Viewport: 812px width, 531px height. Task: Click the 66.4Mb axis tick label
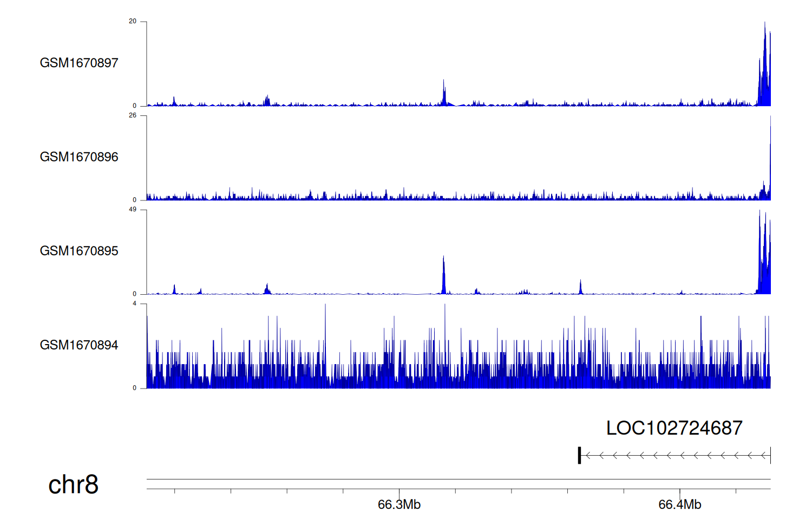pyautogui.click(x=679, y=504)
